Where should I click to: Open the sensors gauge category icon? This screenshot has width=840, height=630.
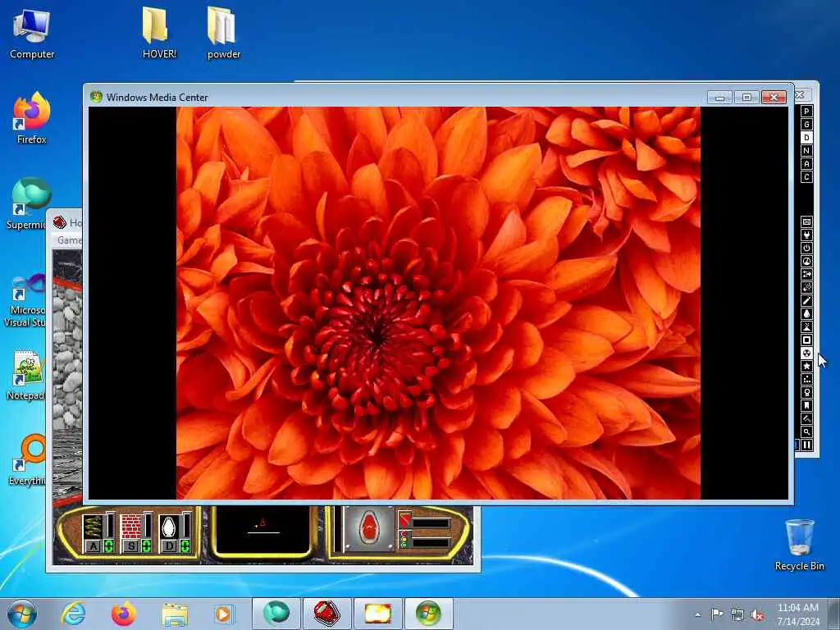pyautogui.click(x=806, y=261)
